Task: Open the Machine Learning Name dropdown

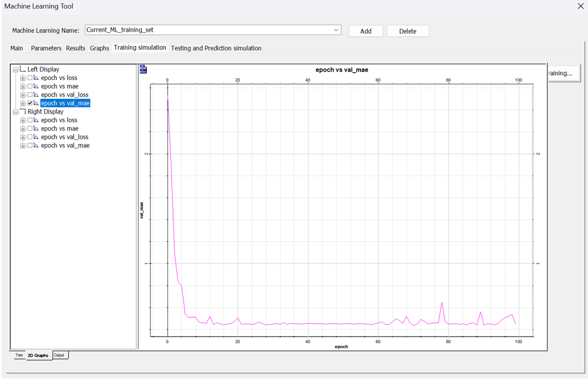Action: click(x=336, y=30)
